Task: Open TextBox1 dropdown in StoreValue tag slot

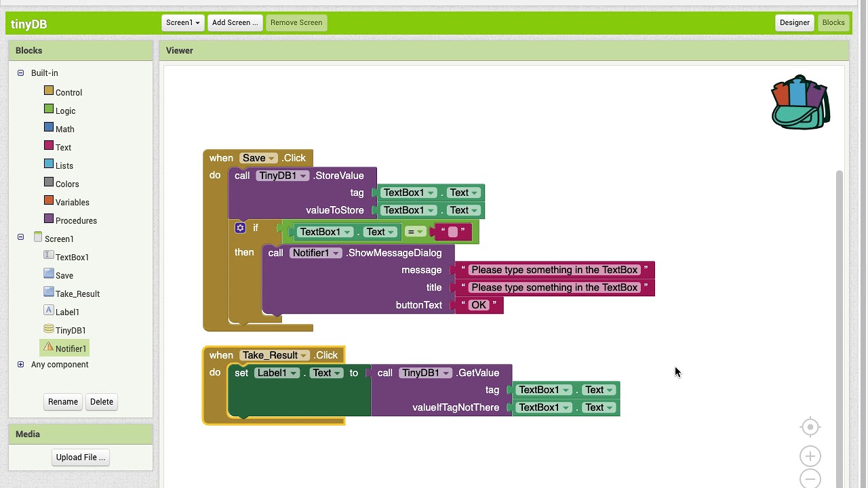Action: (x=409, y=192)
